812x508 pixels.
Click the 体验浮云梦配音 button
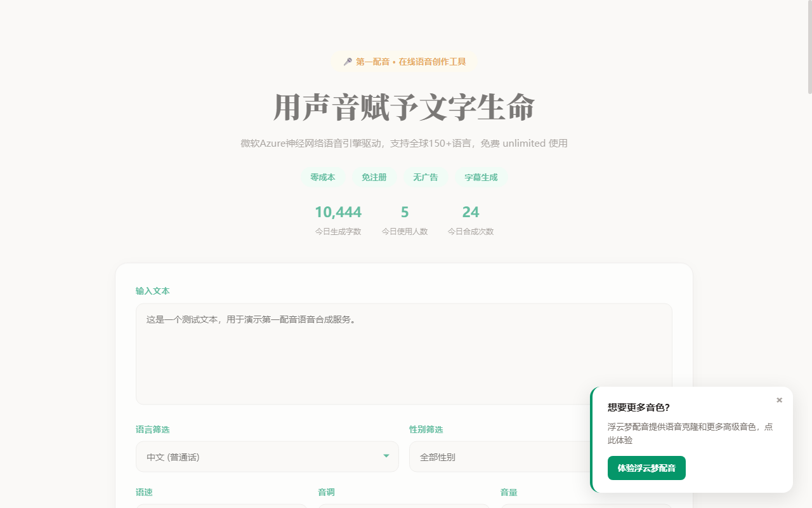coord(646,468)
